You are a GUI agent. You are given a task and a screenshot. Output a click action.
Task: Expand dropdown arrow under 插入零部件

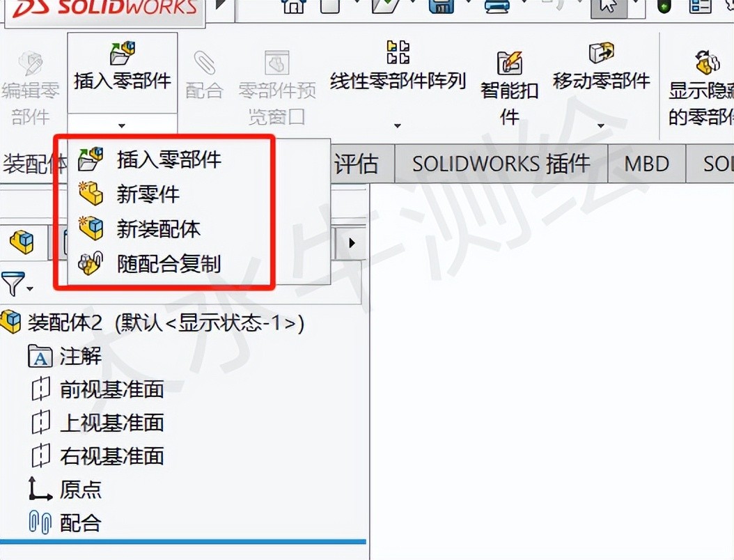pos(122,125)
